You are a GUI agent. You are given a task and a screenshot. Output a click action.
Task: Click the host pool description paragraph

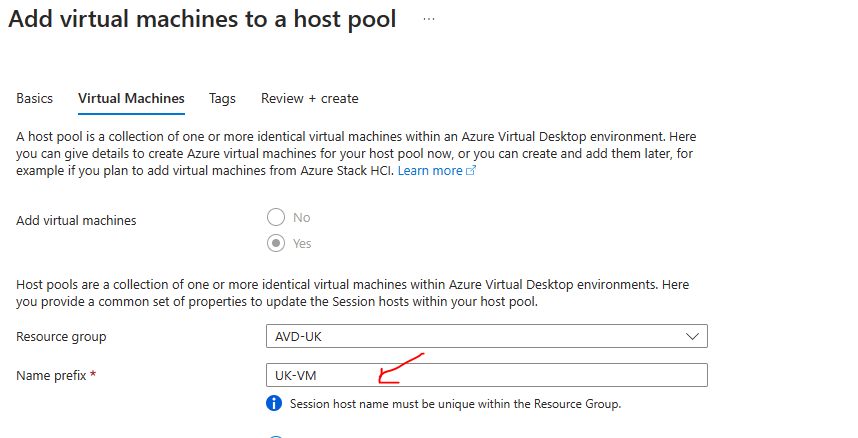[x=350, y=153]
